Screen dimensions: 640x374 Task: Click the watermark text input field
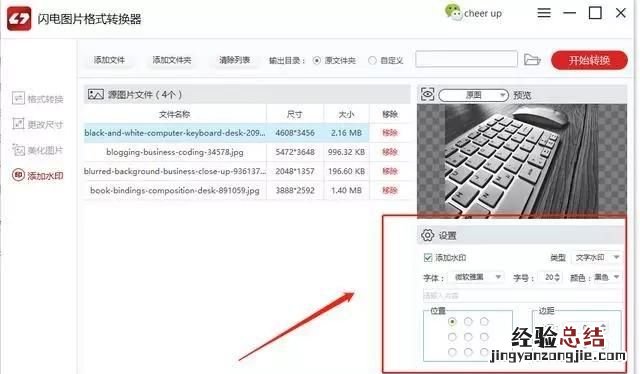pyautogui.click(x=522, y=295)
